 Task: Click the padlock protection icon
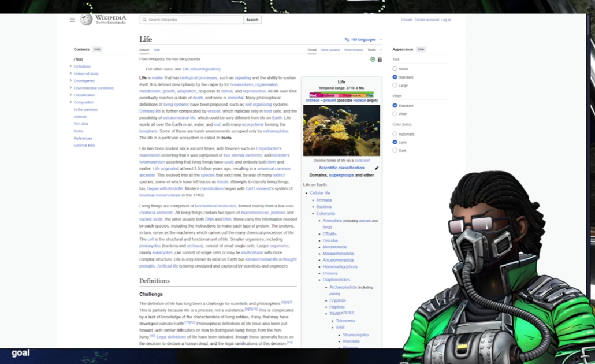pos(380,59)
